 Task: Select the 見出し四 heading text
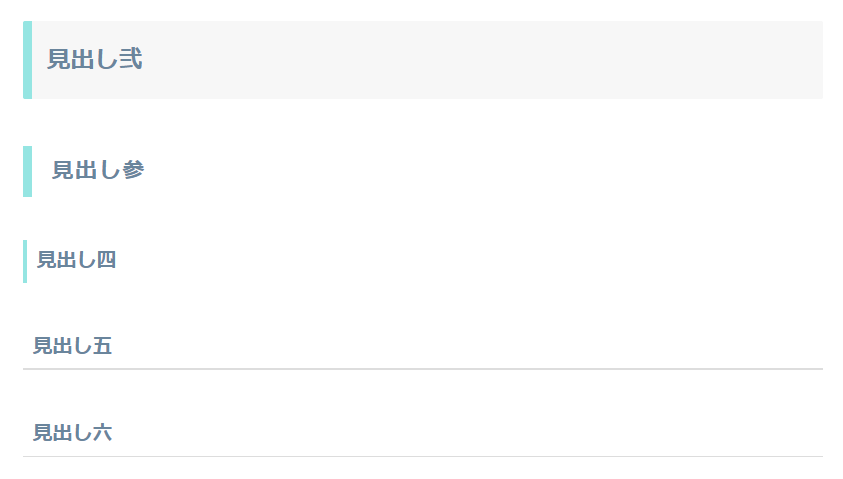pyautogui.click(x=76, y=260)
